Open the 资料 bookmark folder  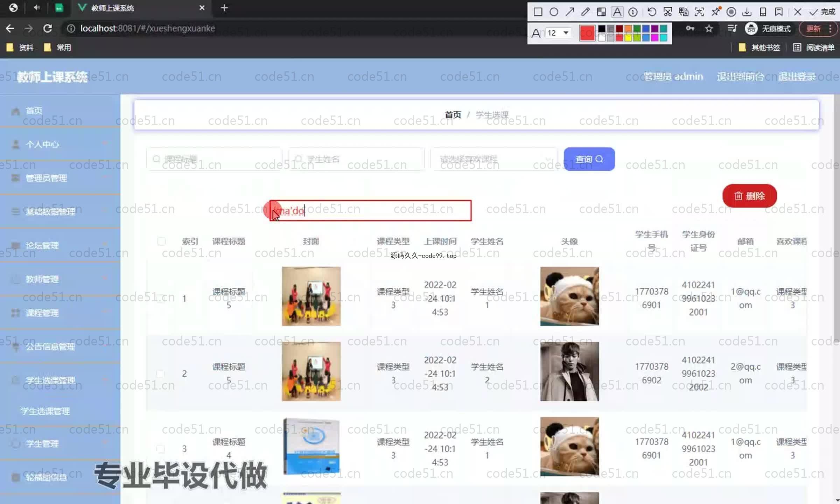[x=20, y=48]
